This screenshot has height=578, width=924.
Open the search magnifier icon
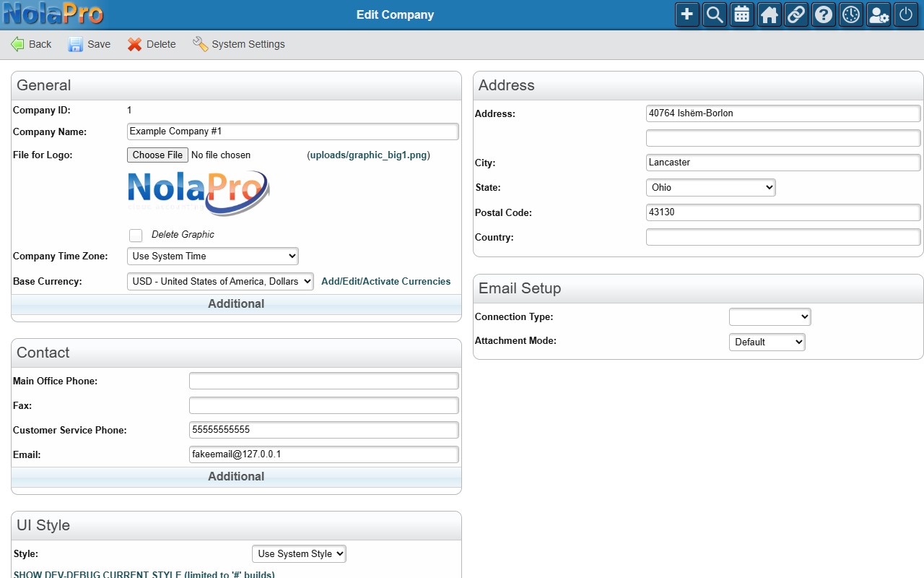click(x=715, y=14)
